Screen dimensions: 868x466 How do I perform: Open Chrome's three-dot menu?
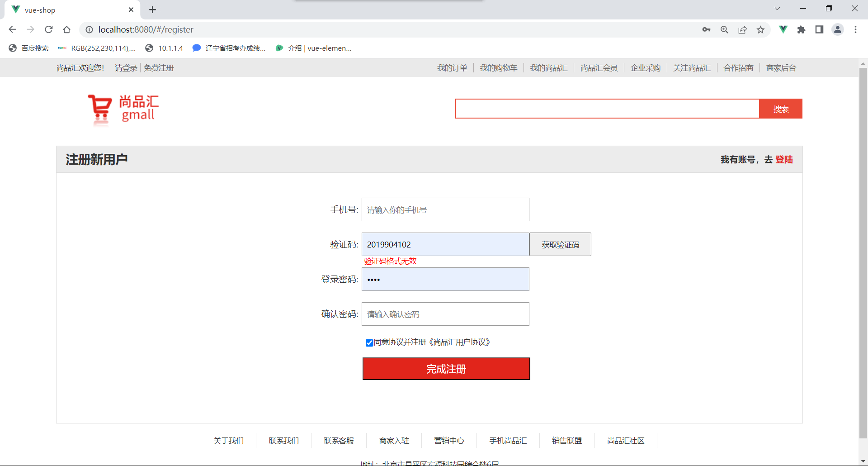[x=855, y=29]
